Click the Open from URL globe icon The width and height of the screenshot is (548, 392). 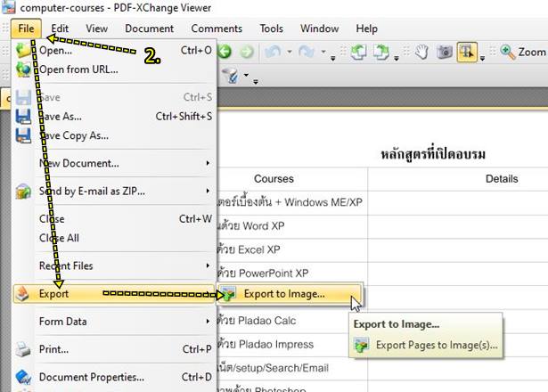pyautogui.click(x=23, y=69)
